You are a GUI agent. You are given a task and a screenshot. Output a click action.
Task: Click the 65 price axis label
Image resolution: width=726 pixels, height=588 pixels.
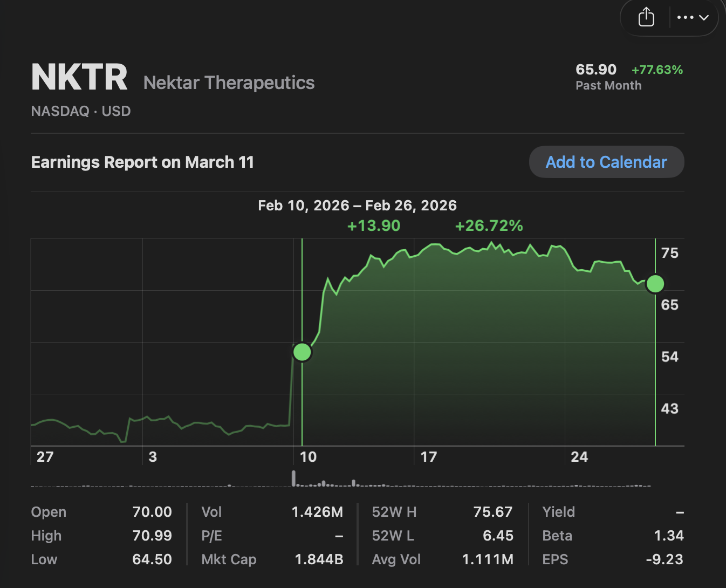point(670,305)
